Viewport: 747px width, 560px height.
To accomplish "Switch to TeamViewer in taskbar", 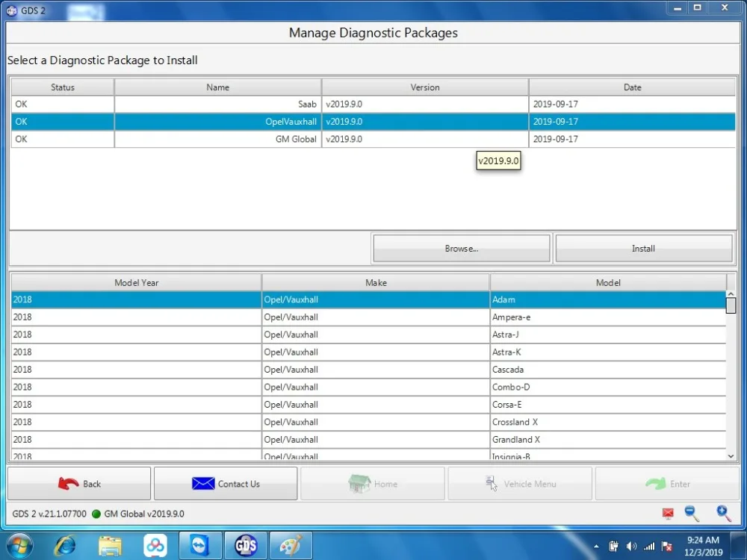I will pos(199,546).
